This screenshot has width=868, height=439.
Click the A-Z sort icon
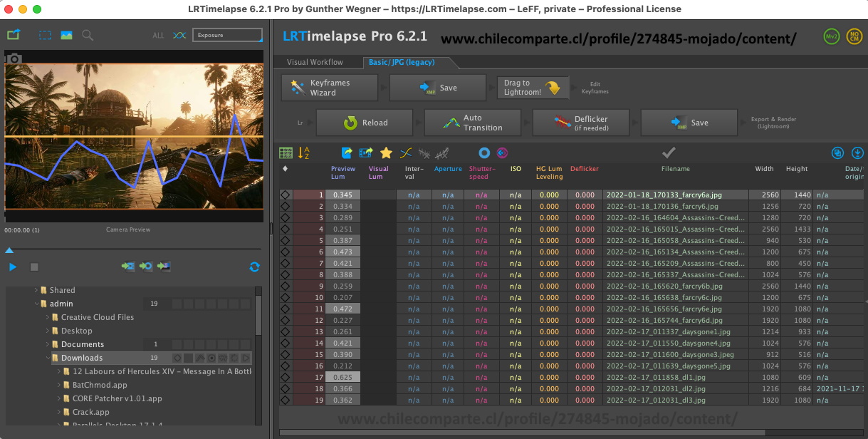304,153
